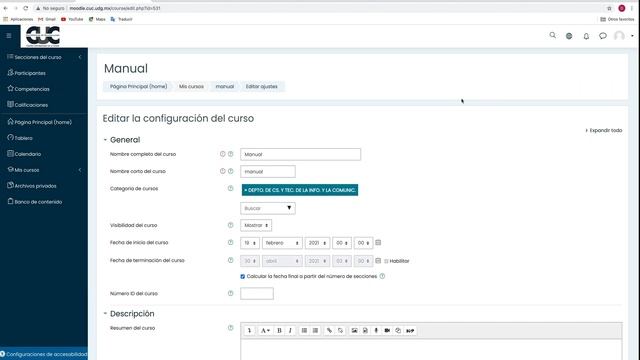This screenshot has width=640, height=360.
Task: Toggle the sidebar with the hamburger menu icon
Action: tap(9, 36)
